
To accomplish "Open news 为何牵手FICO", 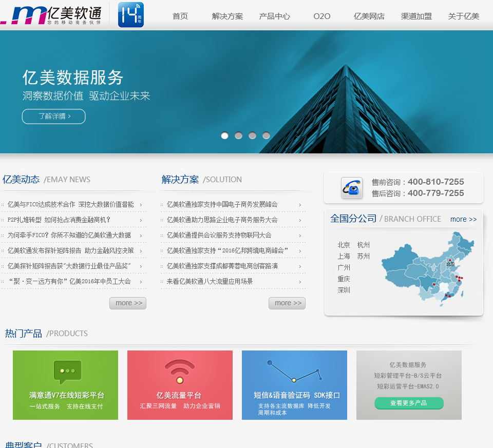I will (x=69, y=236).
